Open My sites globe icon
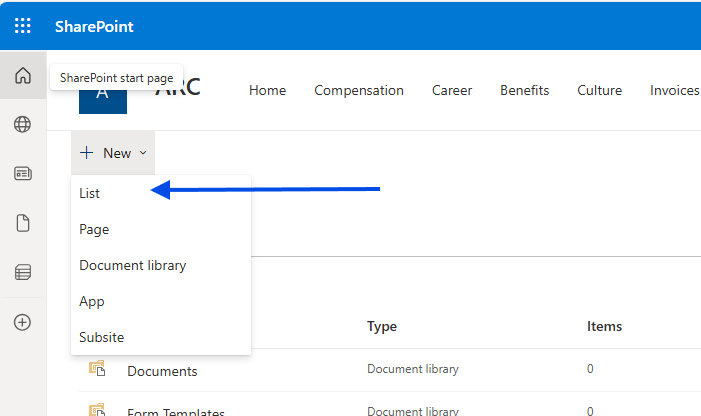Viewport: 701px width, 416px height. [x=23, y=125]
